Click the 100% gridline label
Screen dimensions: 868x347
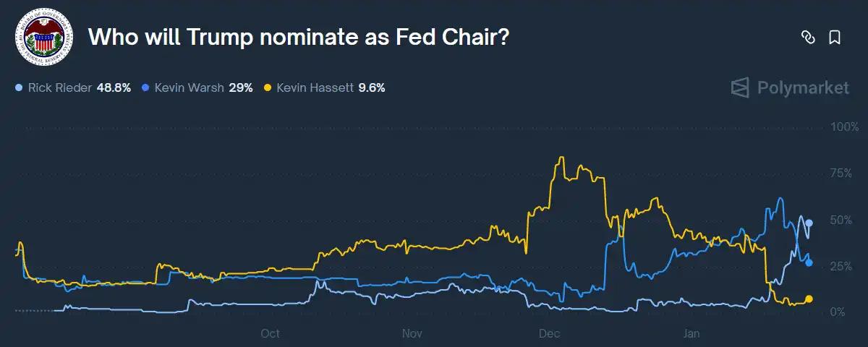(843, 127)
